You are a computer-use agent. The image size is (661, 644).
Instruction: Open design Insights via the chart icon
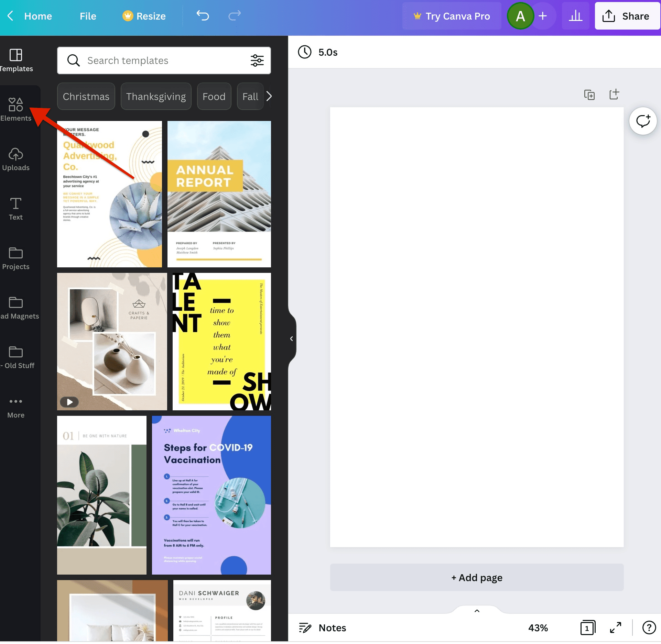(x=575, y=15)
